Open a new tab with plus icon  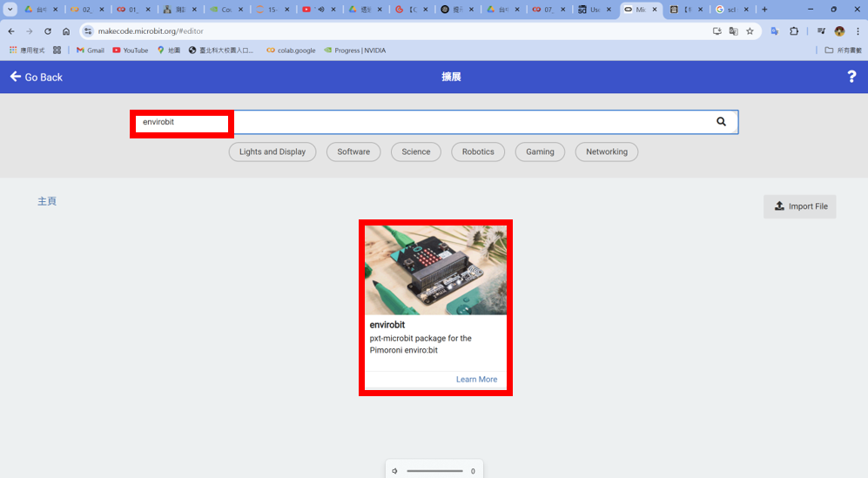click(x=764, y=10)
